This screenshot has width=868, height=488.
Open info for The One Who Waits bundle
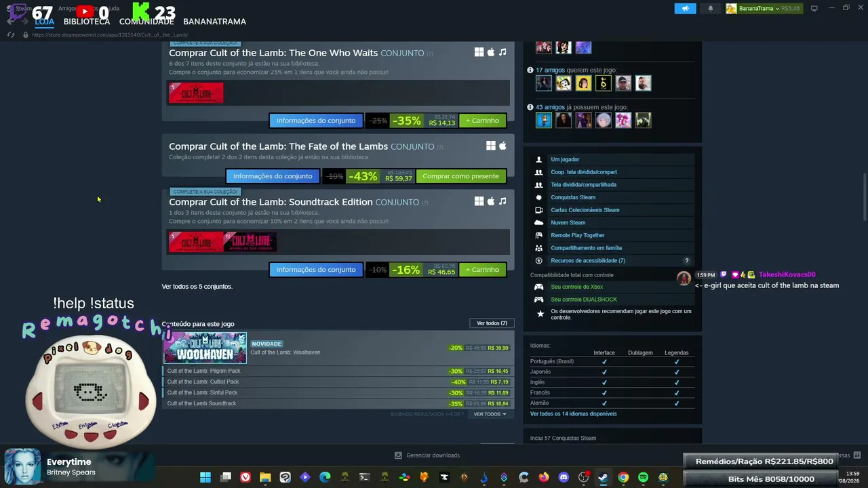coord(316,121)
